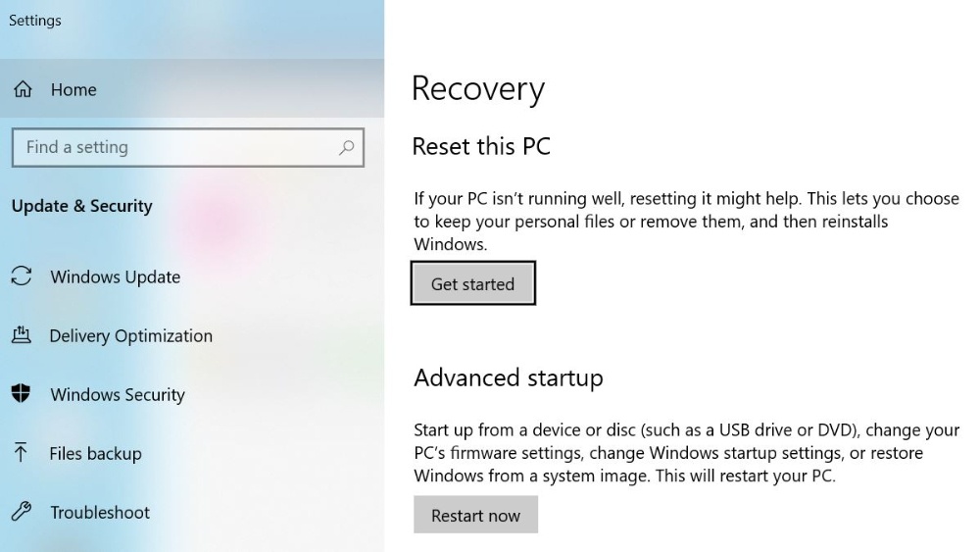Viewport: 980px width, 552px height.
Task: Open the Troubleshoot text entry
Action: pyautogui.click(x=100, y=513)
